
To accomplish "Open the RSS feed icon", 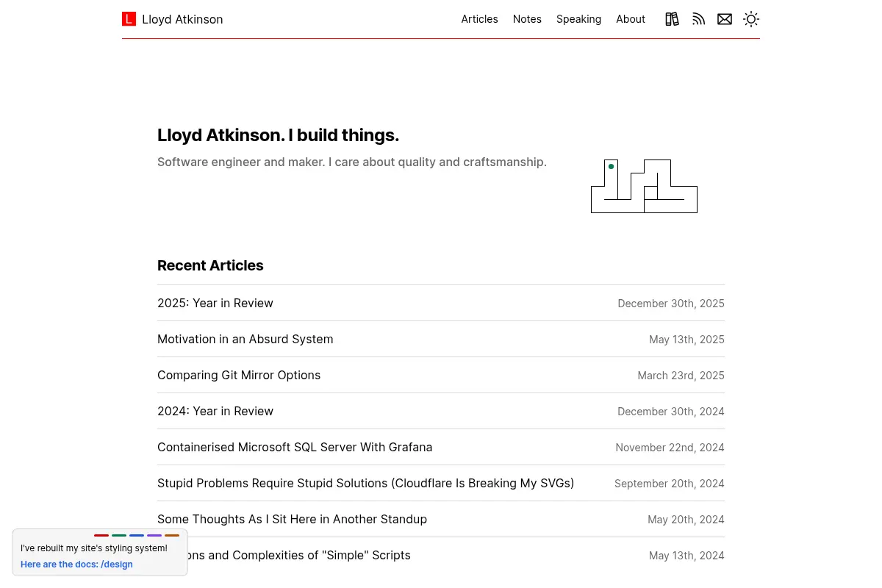I will click(x=698, y=19).
